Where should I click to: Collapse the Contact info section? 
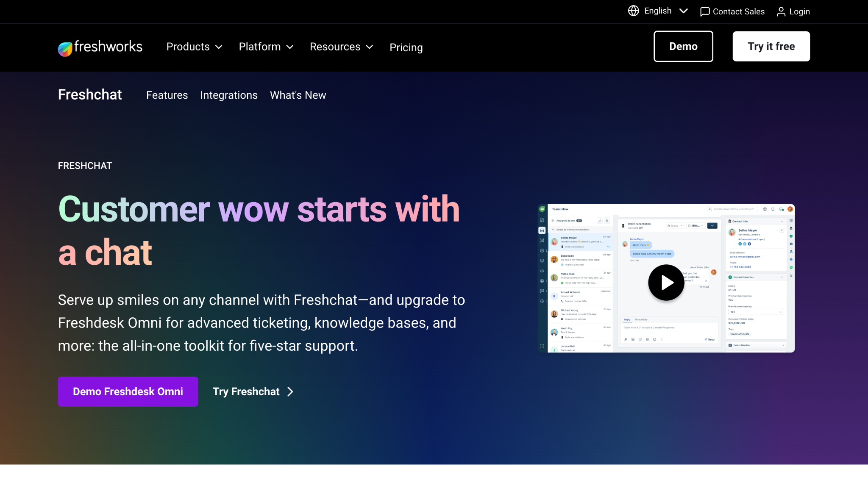[x=782, y=221]
